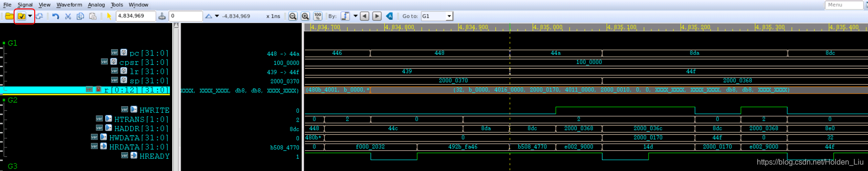Zoom out with the magnifier minus icon
The image size is (868, 171).
[x=293, y=16]
